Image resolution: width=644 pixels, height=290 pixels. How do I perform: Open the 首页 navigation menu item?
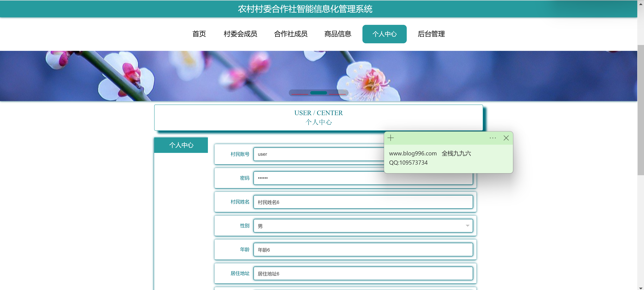tap(199, 34)
